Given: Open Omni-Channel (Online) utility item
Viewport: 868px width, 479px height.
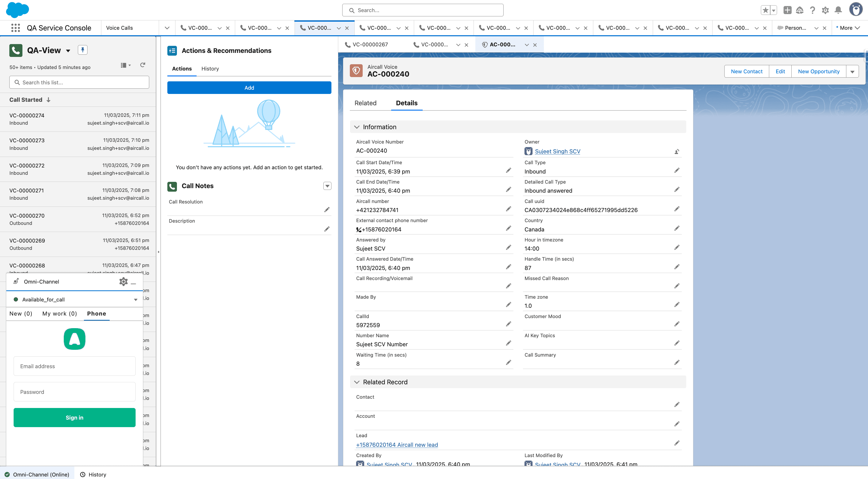Looking at the screenshot, I should pos(37,474).
